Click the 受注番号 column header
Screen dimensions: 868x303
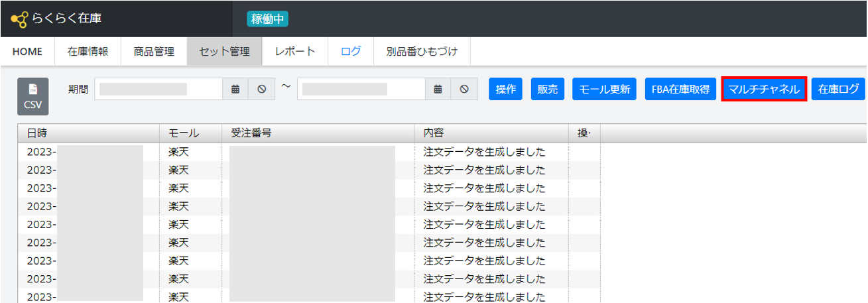tap(318, 133)
